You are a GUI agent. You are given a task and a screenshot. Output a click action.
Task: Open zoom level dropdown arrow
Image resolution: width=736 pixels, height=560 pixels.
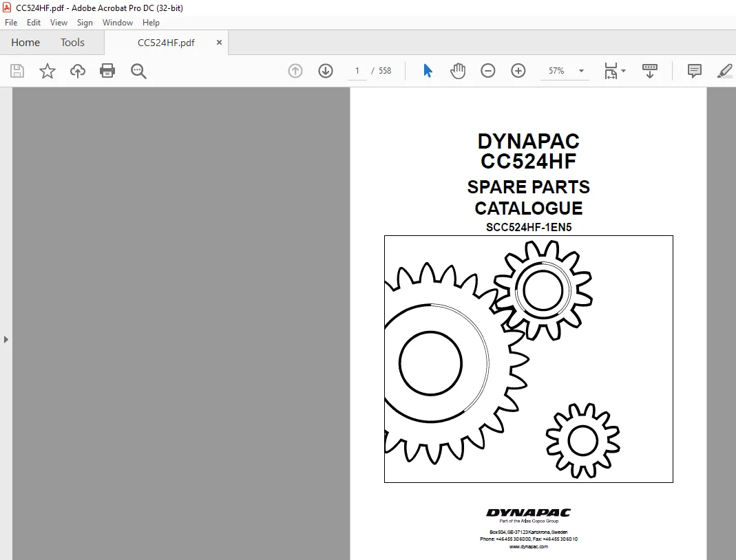click(581, 71)
